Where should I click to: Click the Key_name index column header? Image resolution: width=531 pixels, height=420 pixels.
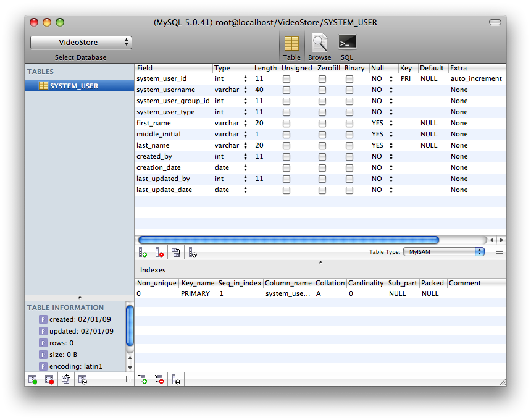[198, 283]
